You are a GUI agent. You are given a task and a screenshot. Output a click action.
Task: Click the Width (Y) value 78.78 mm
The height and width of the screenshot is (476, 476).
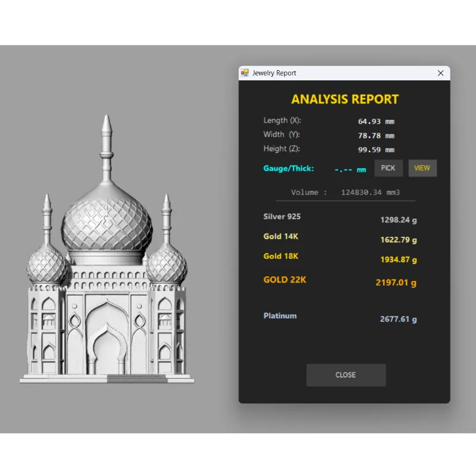click(x=376, y=136)
